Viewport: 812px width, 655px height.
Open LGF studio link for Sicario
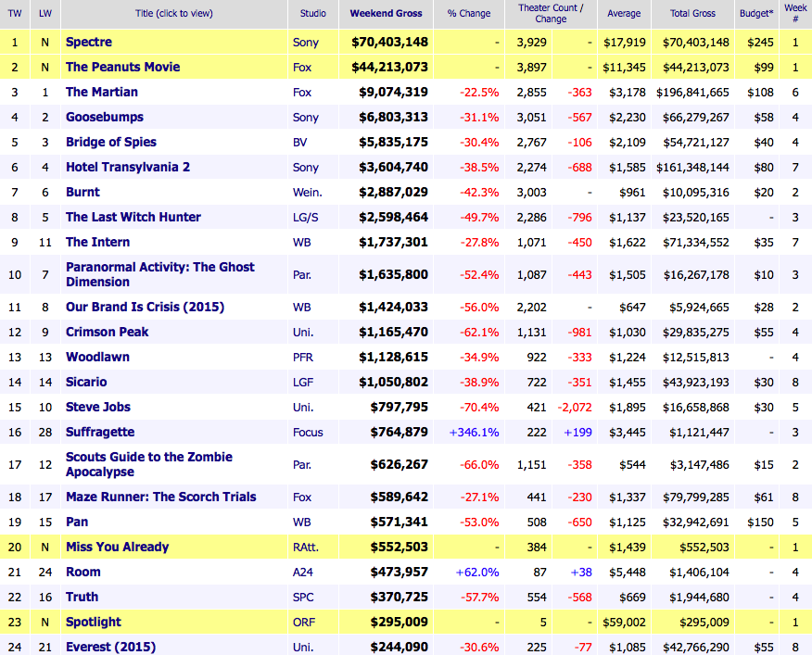(303, 382)
